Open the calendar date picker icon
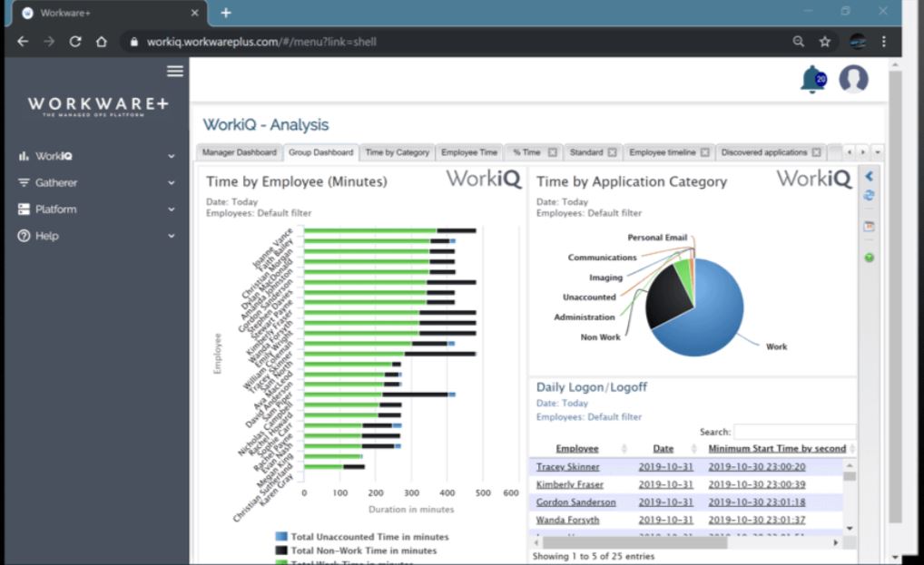This screenshot has width=924, height=565. pyautogui.click(x=869, y=226)
